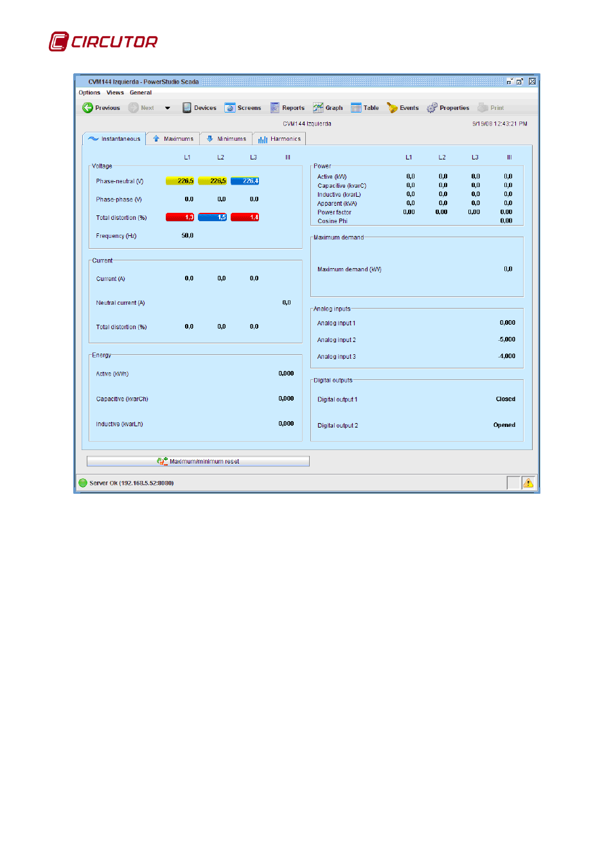
Task: Click the CVM144 Izquierda device title
Action: click(307, 124)
